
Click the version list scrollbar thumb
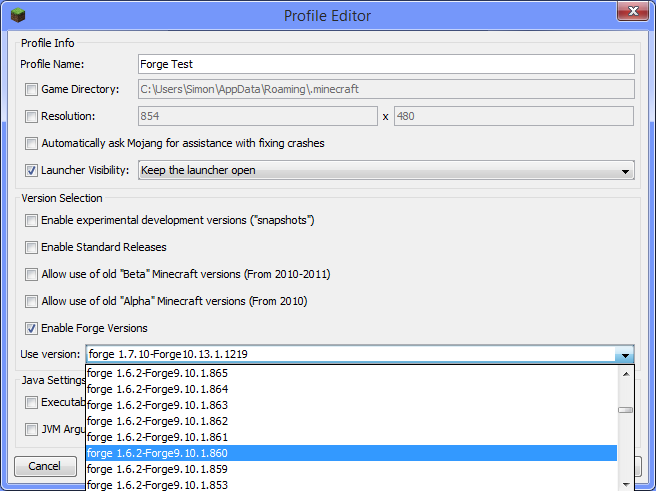pos(626,410)
